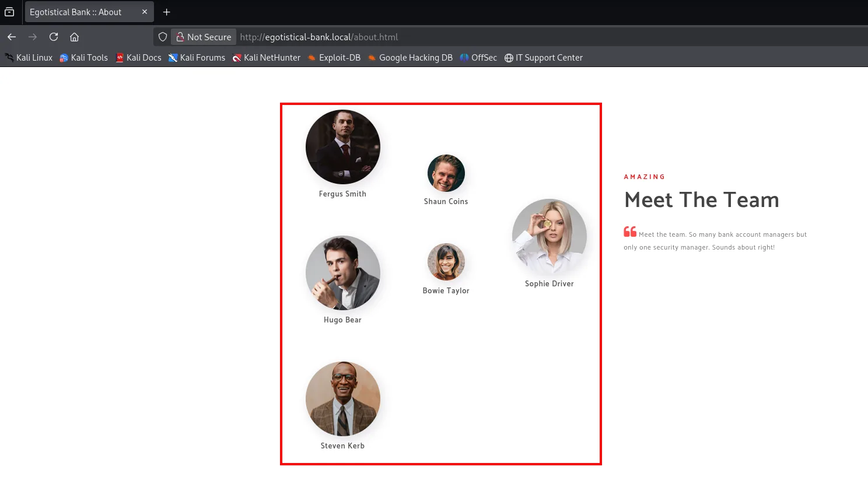Reload the current page
The width and height of the screenshot is (868, 484).
coord(54,37)
